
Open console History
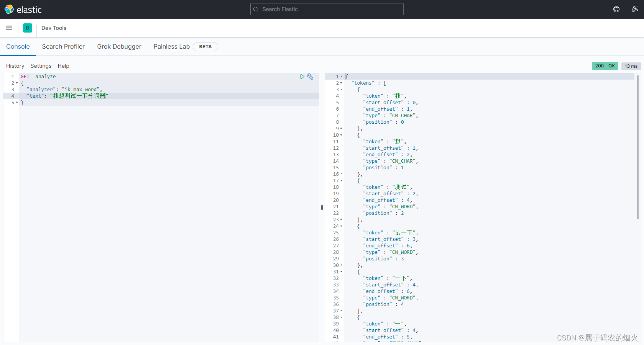[15, 66]
